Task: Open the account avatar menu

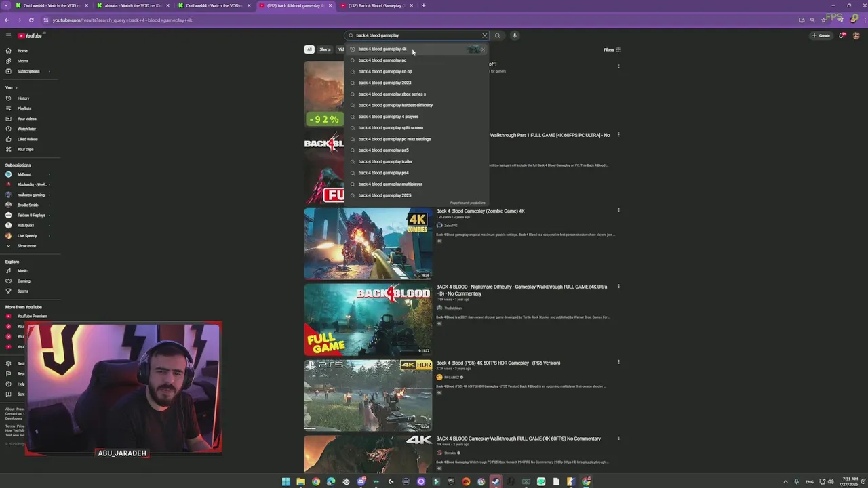Action: click(856, 35)
